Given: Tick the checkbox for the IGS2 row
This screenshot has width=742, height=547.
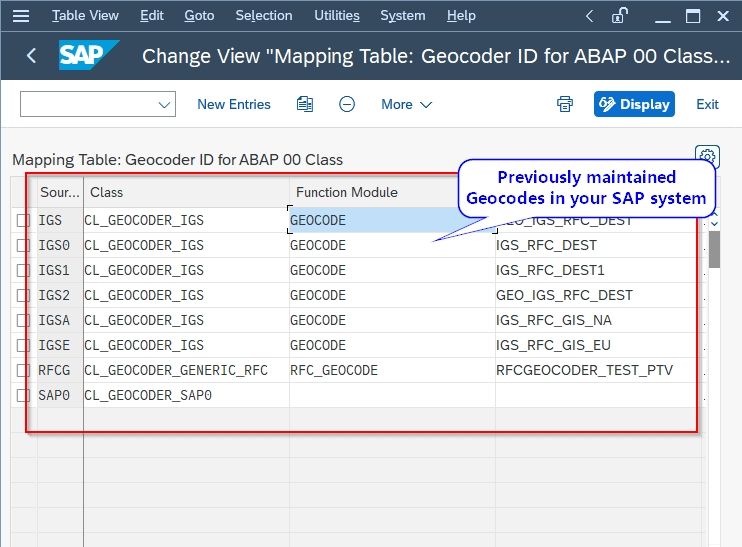Looking at the screenshot, I should (23, 296).
